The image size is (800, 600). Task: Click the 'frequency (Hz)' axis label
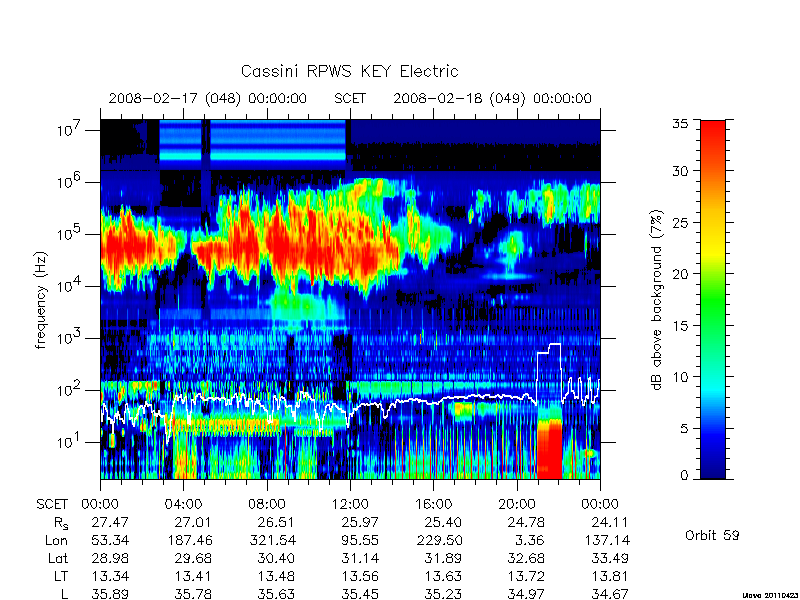tap(41, 300)
